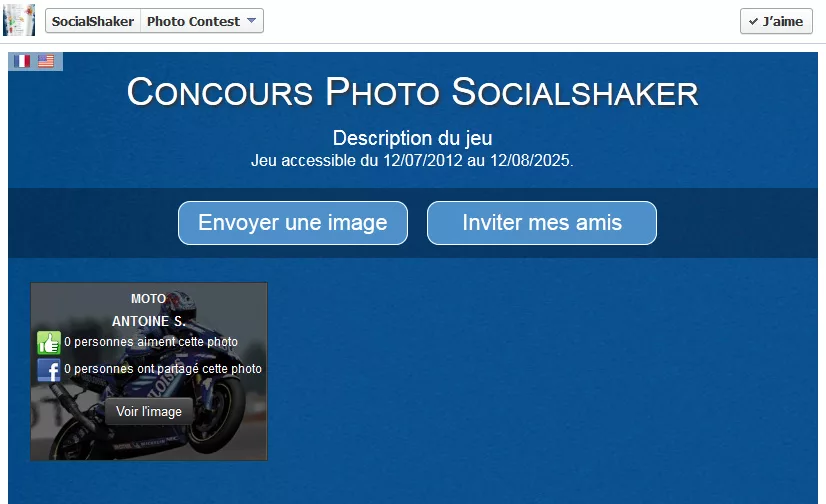
Task: Open the MOTO motorcycle photo thumbnail
Action: pyautogui.click(x=149, y=371)
